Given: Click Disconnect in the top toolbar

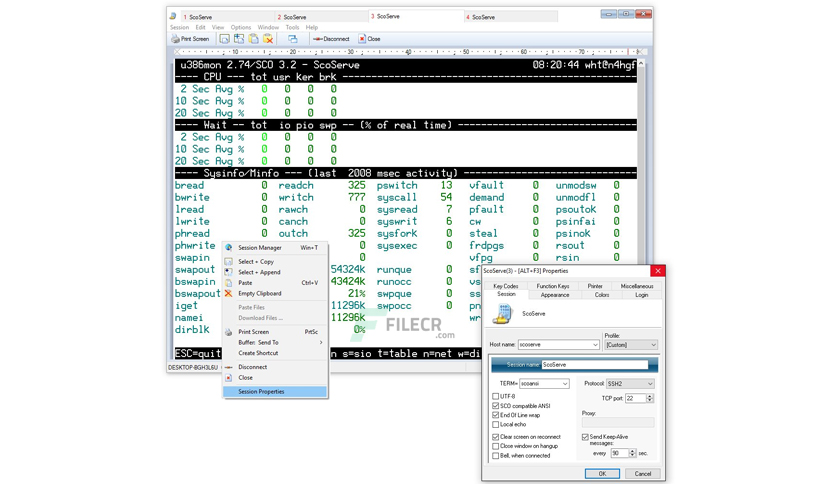Looking at the screenshot, I should (331, 39).
